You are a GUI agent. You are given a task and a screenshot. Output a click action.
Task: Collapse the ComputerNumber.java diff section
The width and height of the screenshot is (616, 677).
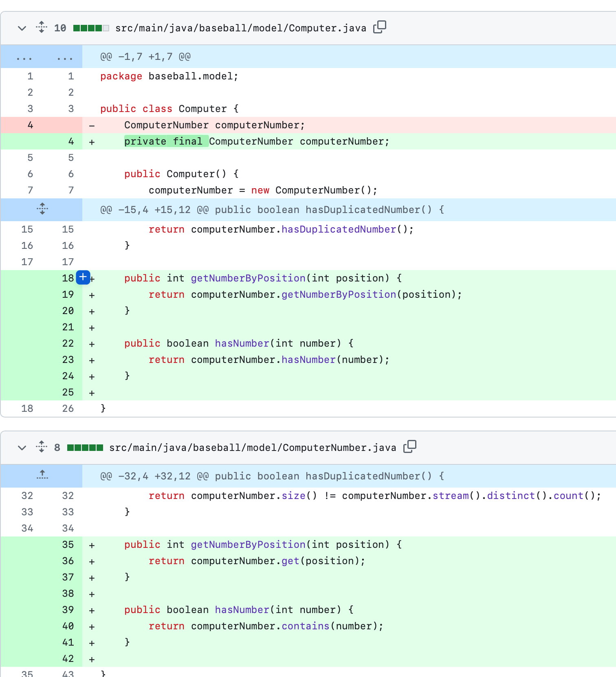click(22, 448)
